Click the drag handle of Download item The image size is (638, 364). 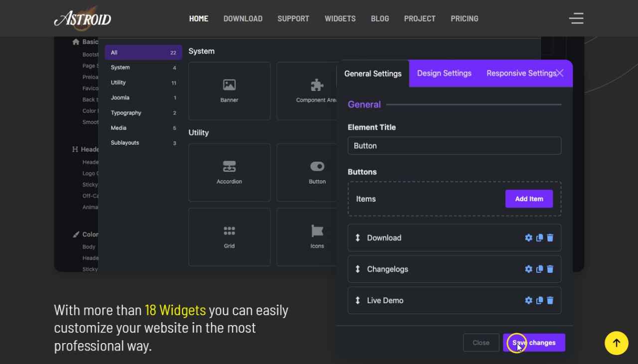pos(357,238)
